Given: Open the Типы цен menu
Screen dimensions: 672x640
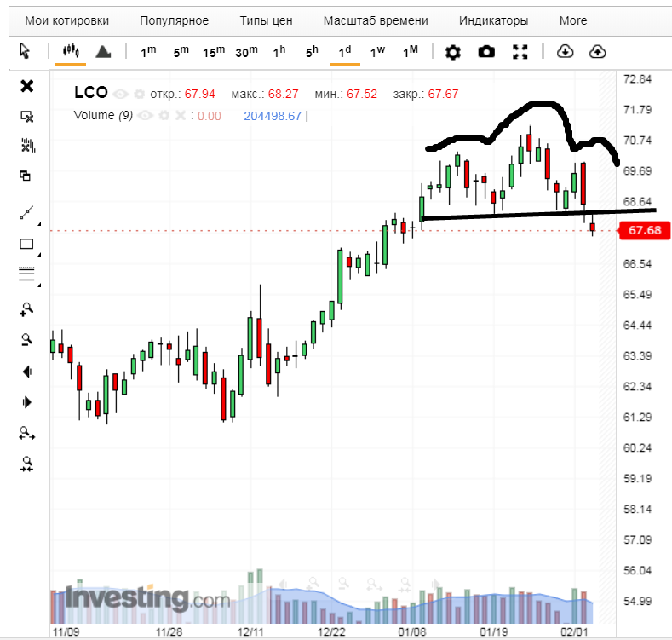Looking at the screenshot, I should (x=266, y=20).
